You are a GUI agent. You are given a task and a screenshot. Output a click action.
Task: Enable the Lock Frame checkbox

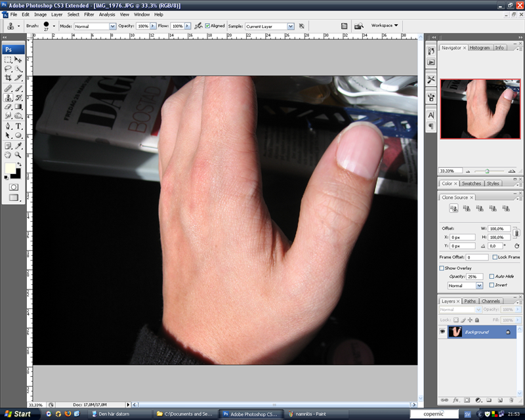pyautogui.click(x=495, y=257)
